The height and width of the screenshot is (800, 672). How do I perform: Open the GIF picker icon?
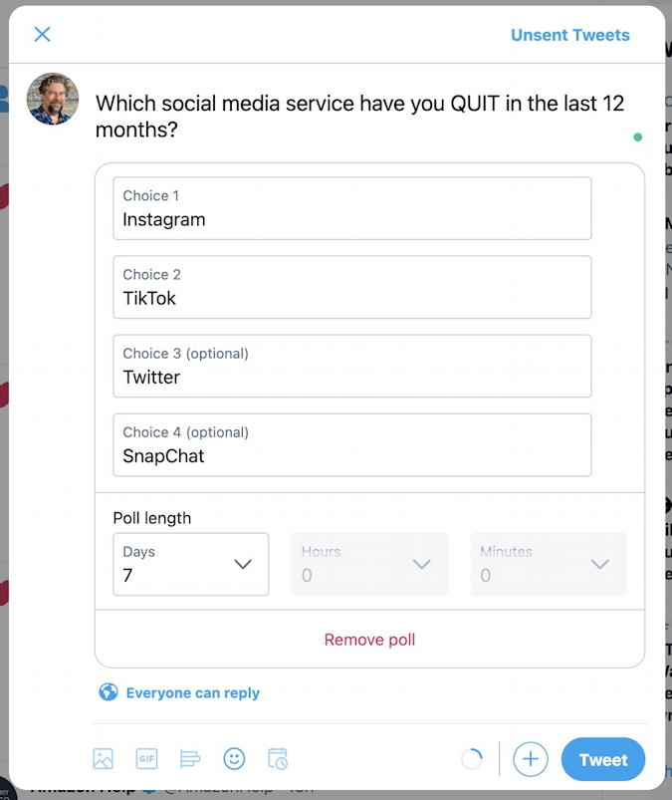point(146,759)
